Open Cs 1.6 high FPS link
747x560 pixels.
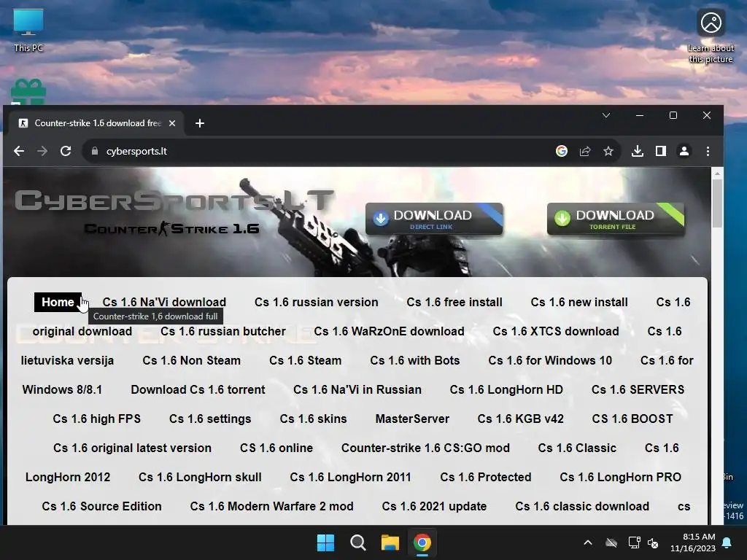click(x=97, y=419)
